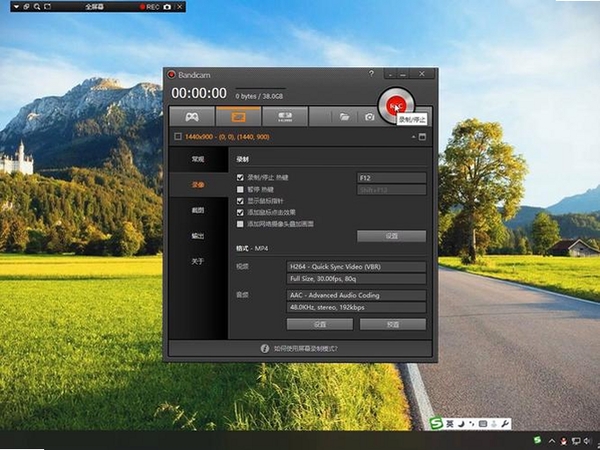The height and width of the screenshot is (450, 600).
Task: Enable the webcam overlay checkbox
Action: 240,224
